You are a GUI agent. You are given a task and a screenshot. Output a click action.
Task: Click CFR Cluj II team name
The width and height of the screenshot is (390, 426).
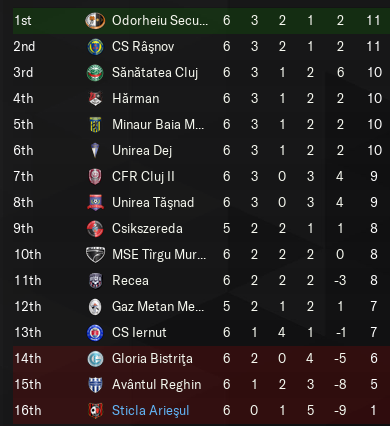[143, 177]
